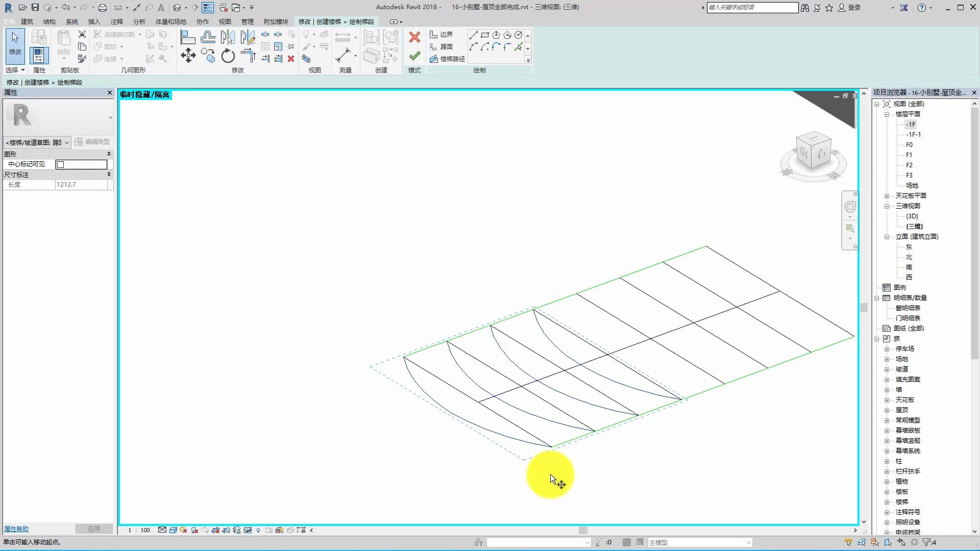This screenshot has height=551, width=980.
Task: Open floor plan F1 in project browser
Action: pyautogui.click(x=909, y=155)
